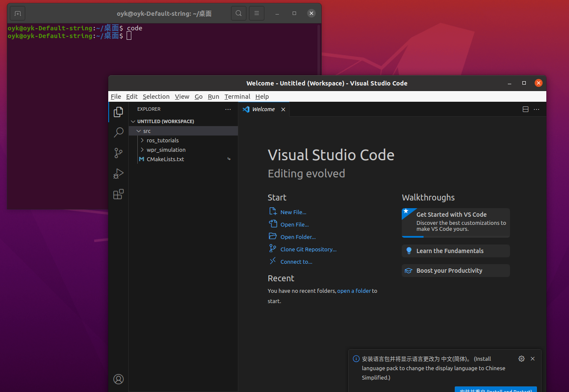This screenshot has height=392, width=569.
Task: Open the Edit menu
Action: pos(132,97)
